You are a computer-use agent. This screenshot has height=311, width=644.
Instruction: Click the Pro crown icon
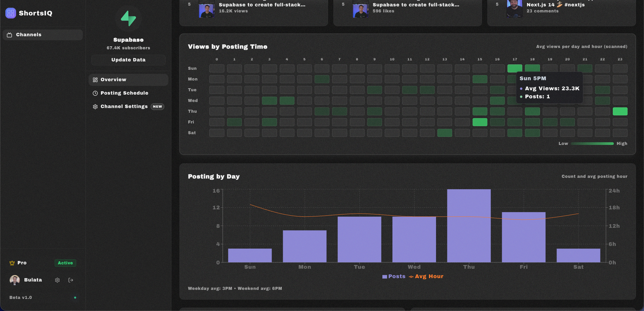12,263
